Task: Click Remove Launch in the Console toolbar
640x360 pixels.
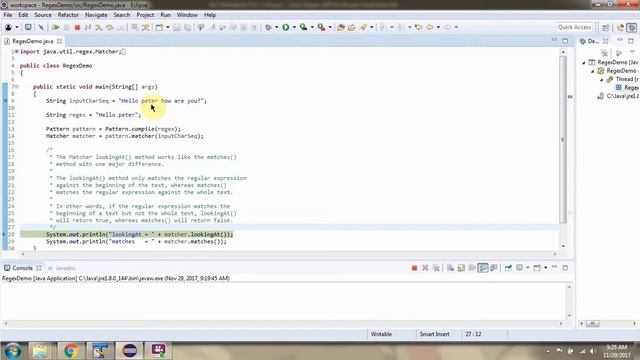Action: click(425, 268)
